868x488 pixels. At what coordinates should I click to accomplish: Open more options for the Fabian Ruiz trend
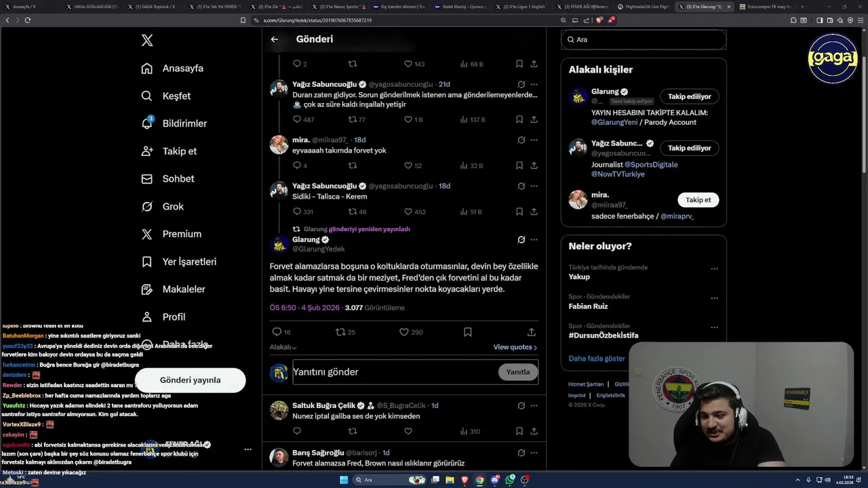coord(714,298)
